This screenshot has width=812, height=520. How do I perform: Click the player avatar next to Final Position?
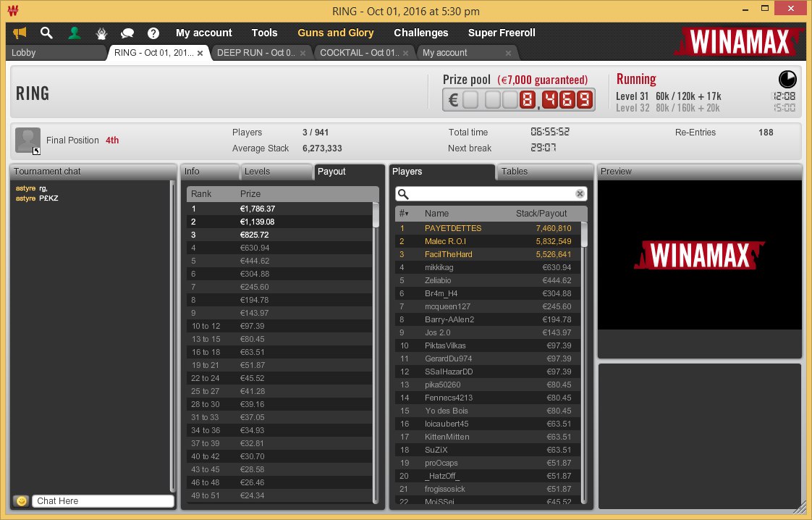pos(28,141)
